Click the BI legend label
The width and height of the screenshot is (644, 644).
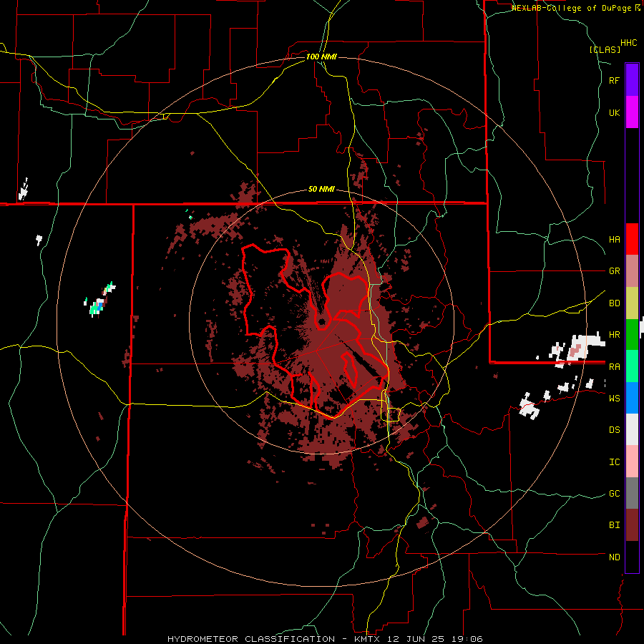(614, 525)
